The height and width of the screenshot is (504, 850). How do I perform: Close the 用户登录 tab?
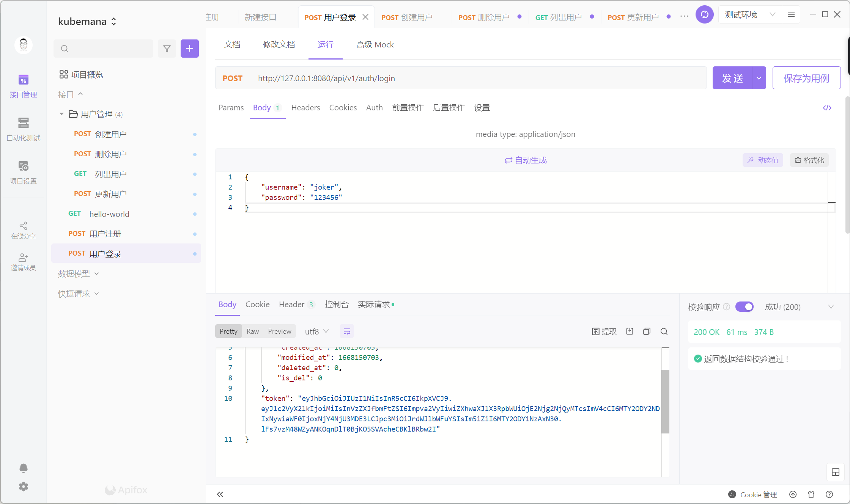coord(365,17)
